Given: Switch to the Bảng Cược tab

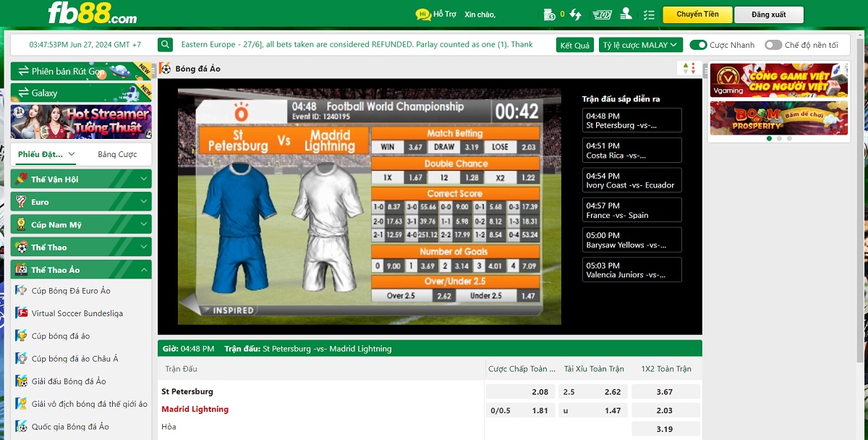Looking at the screenshot, I should pos(117,154).
